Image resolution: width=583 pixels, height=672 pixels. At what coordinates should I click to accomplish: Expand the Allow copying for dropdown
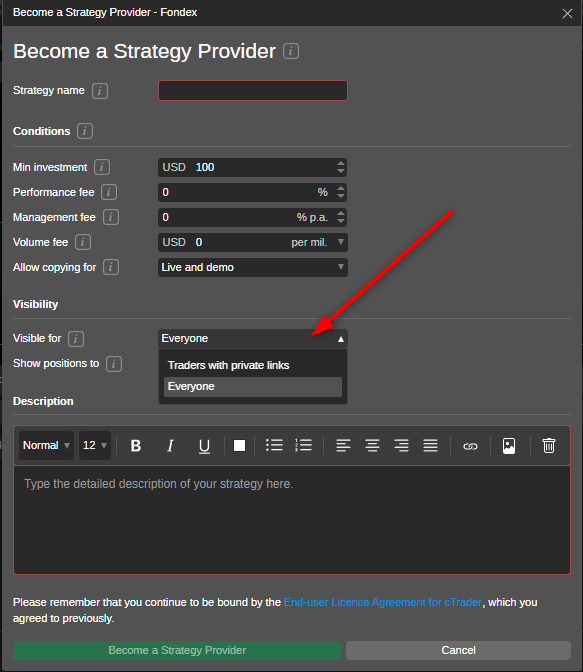click(x=252, y=267)
